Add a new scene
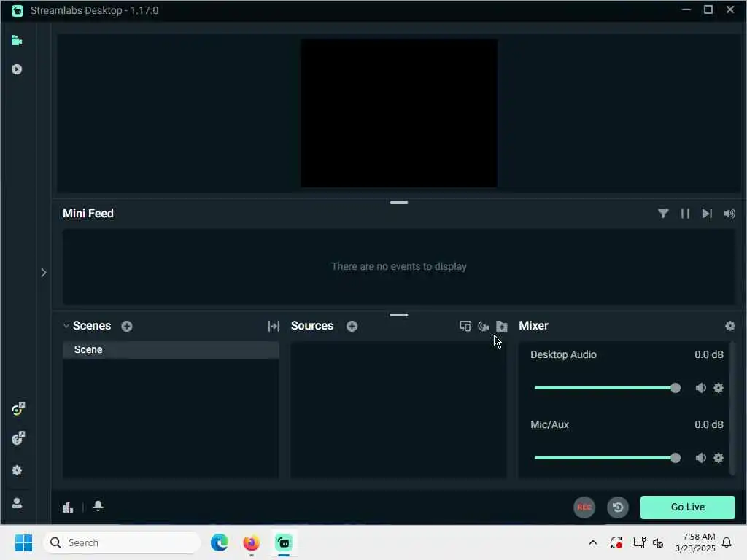747x560 pixels. click(x=127, y=326)
